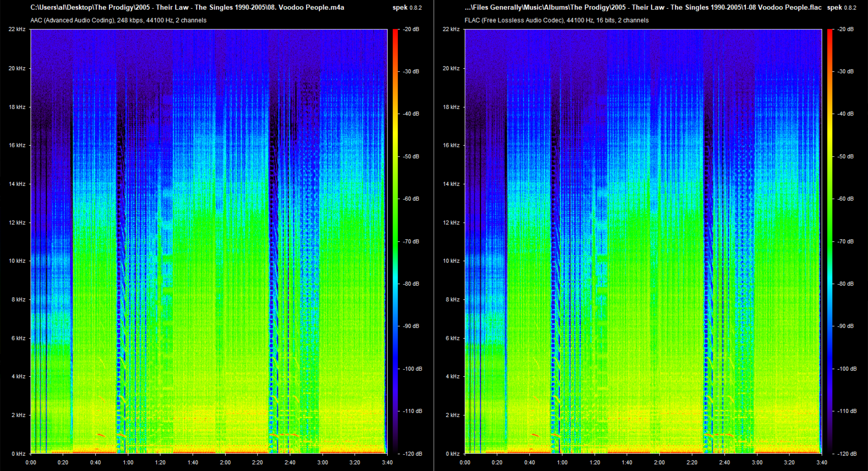The width and height of the screenshot is (868, 471).
Task: Click the -70 dB label on left scale
Action: 411,241
